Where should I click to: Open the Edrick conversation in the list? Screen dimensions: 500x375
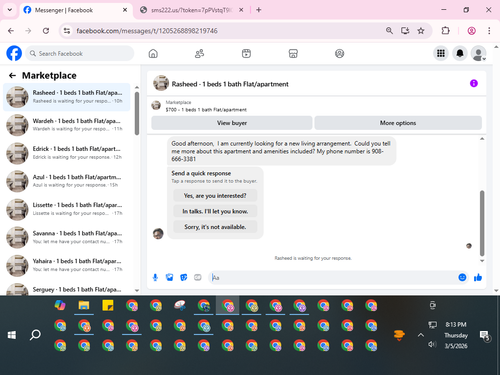pos(67,153)
